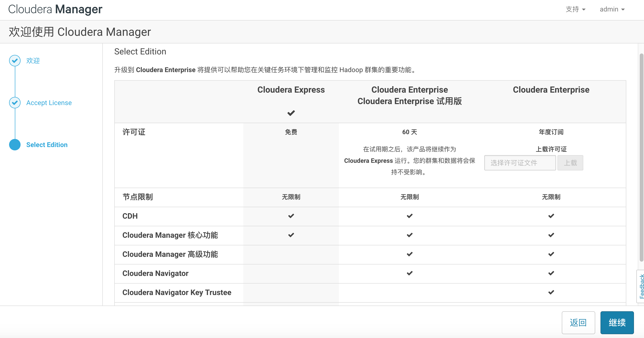This screenshot has height=338, width=644.
Task: Click Key Trustee checkmark in annual column
Action: [x=551, y=292]
